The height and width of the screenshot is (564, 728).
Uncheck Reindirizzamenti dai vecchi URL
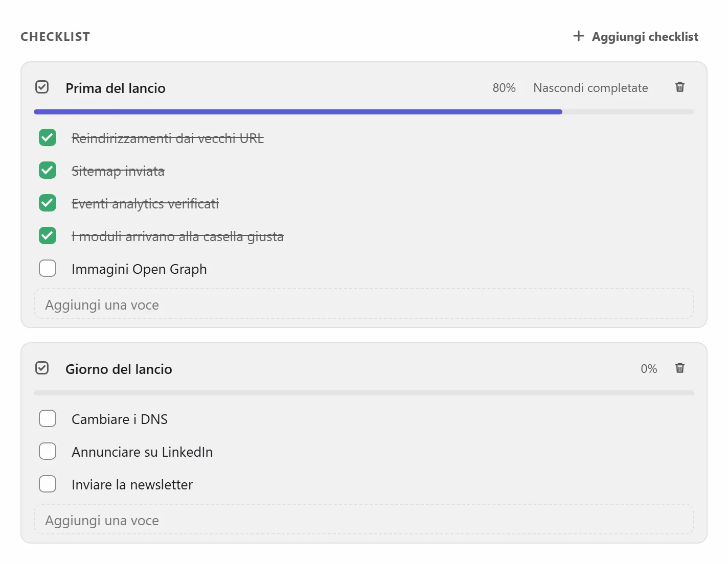click(x=48, y=137)
